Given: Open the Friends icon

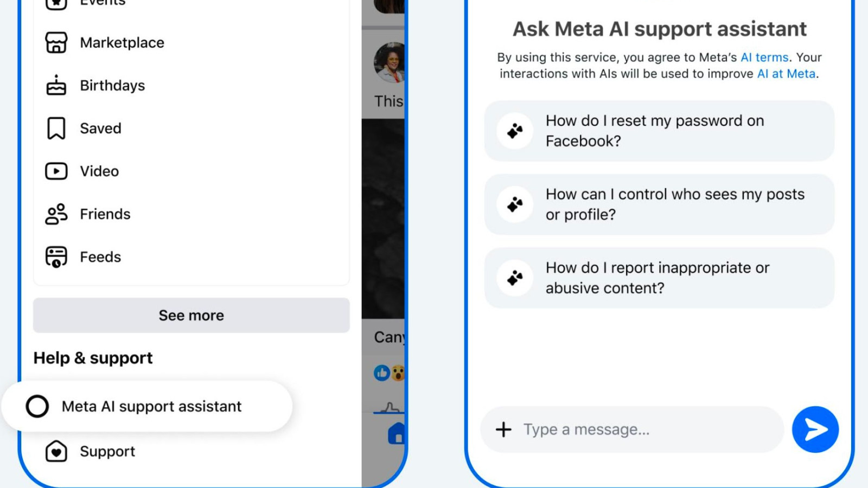Looking at the screenshot, I should (x=56, y=214).
